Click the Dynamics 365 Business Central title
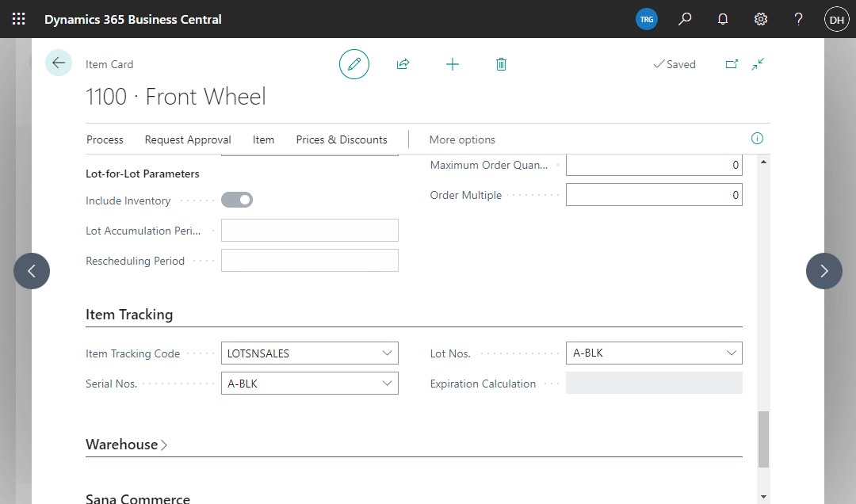The image size is (856, 504). 132,20
